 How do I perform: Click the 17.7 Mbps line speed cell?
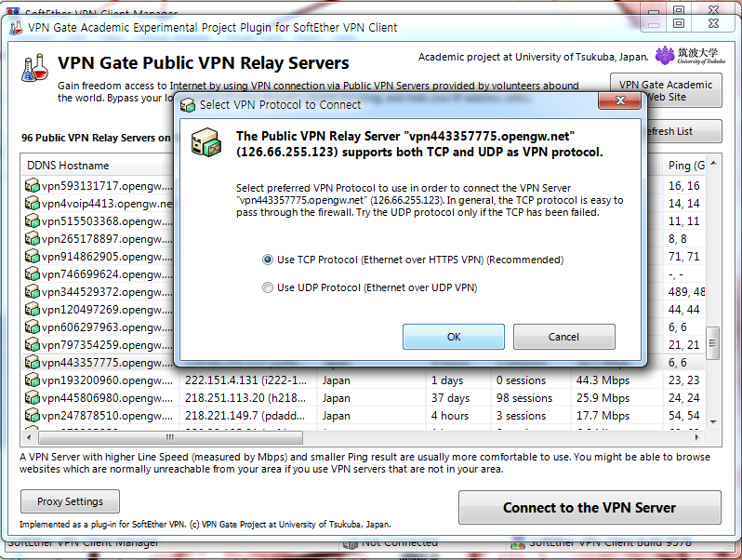coord(603,416)
